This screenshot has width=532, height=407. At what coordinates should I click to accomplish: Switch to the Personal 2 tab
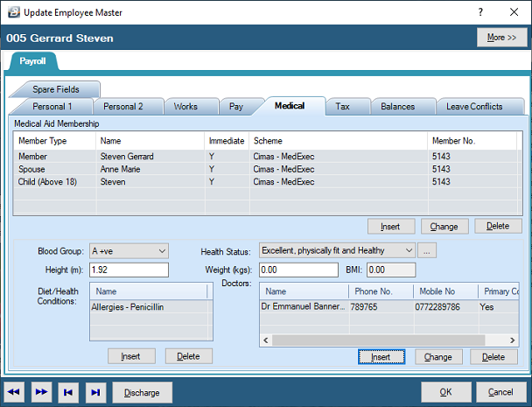(x=123, y=107)
